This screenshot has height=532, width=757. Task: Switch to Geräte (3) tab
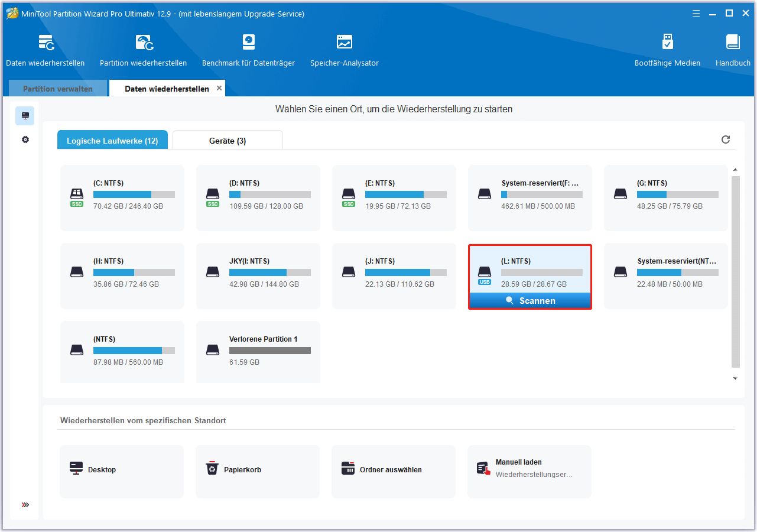(x=228, y=141)
